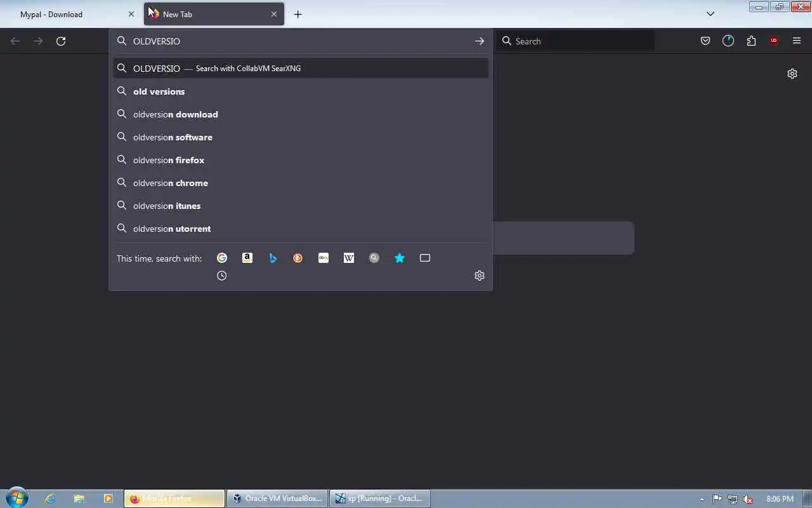
Task: Search this time with DuckDuckGo
Action: (x=298, y=258)
